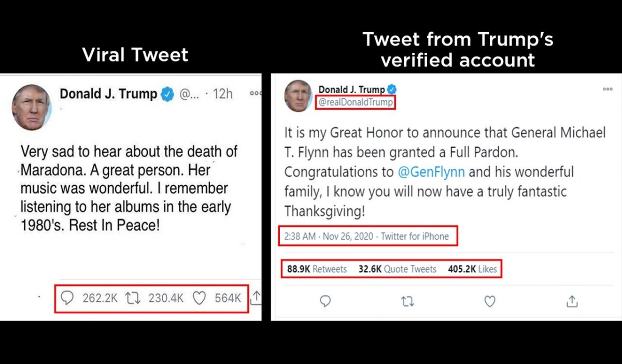
Task: View the 405.2K Likes list
Action: 472,269
